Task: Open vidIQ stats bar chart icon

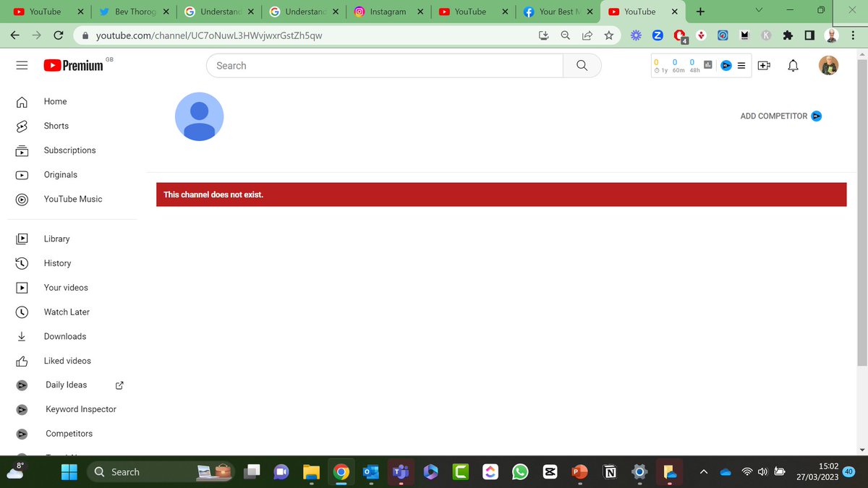Action: (x=708, y=65)
